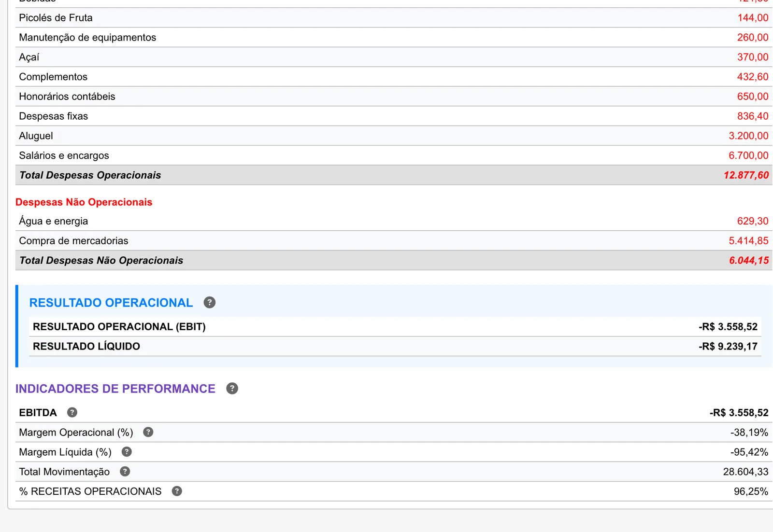773x532 pixels.
Task: Click Manutenção de equipamentos expense label
Action: click(x=87, y=38)
